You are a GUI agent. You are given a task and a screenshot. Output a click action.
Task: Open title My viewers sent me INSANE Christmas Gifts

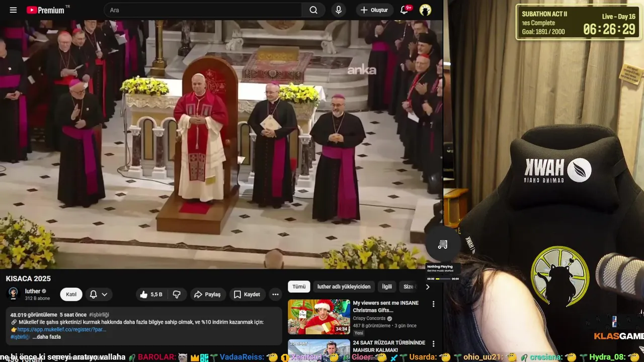[x=386, y=307]
